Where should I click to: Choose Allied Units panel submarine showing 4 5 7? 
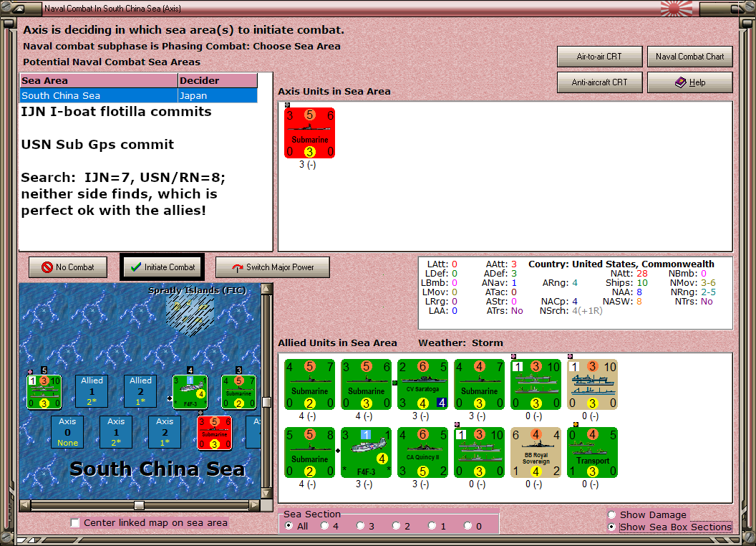point(309,384)
